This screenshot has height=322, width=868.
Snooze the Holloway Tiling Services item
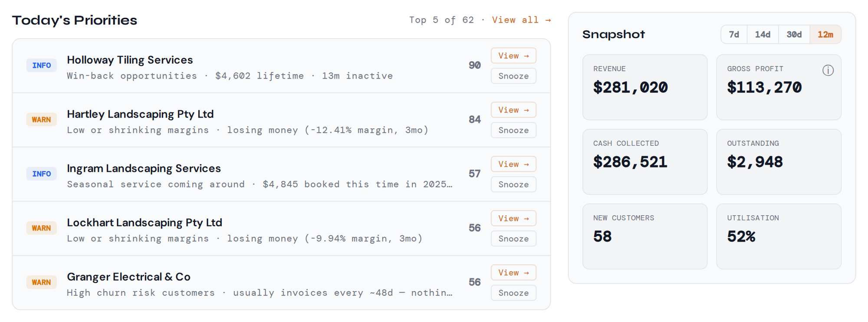click(513, 76)
